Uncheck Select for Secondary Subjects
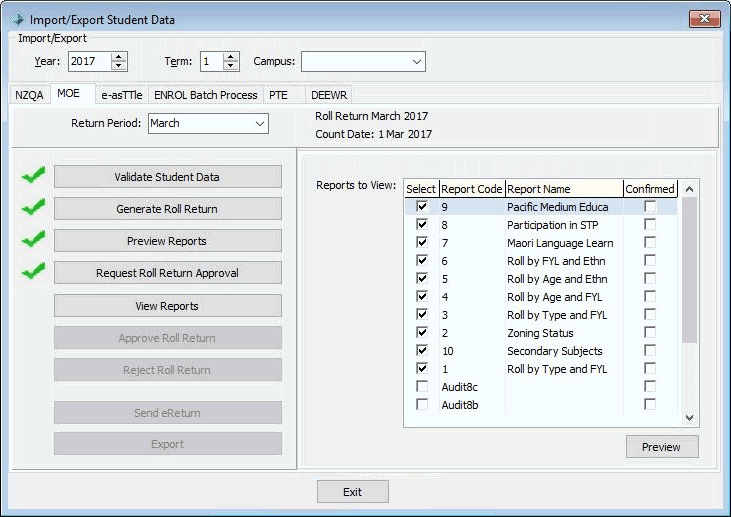 click(x=422, y=351)
